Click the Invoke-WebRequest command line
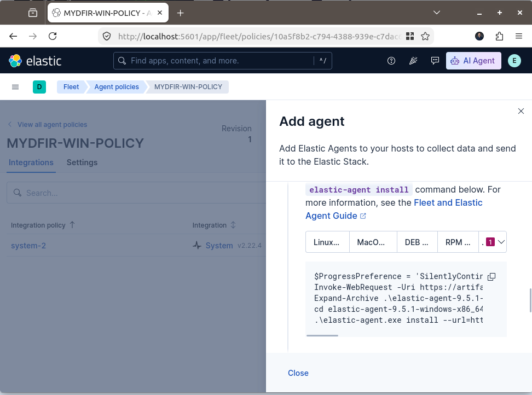 click(398, 288)
